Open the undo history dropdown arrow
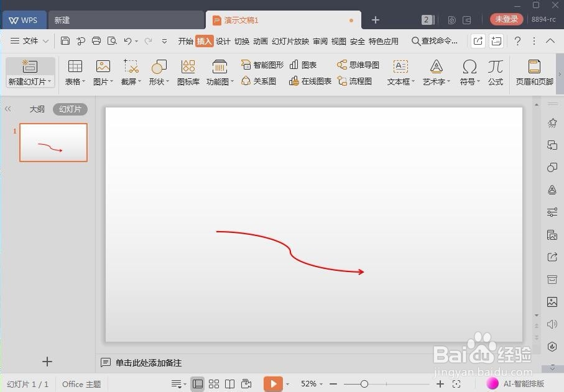The height and width of the screenshot is (392, 564). [137, 42]
